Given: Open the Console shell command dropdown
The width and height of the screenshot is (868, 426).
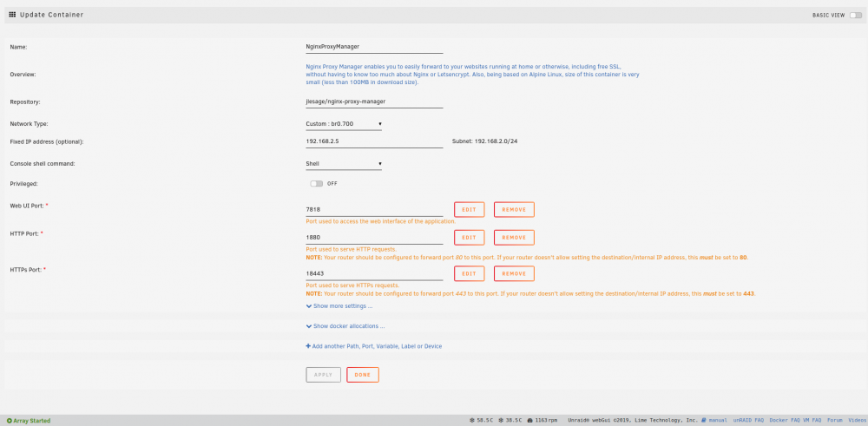Looking at the screenshot, I should coord(344,164).
